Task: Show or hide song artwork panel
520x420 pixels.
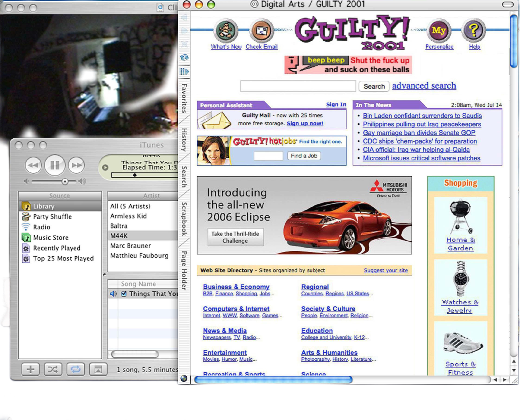Action: click(98, 369)
